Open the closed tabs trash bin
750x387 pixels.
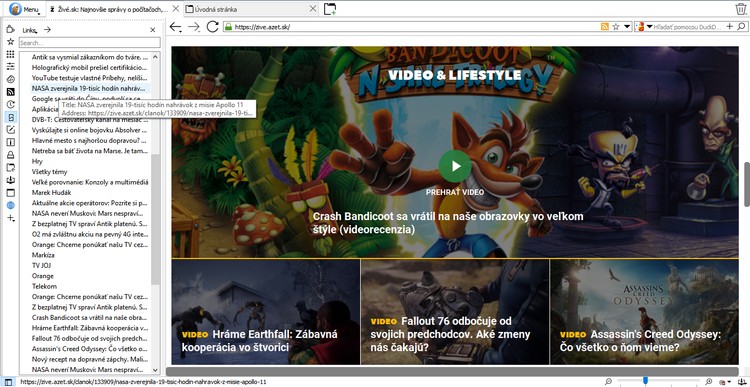[x=740, y=9]
